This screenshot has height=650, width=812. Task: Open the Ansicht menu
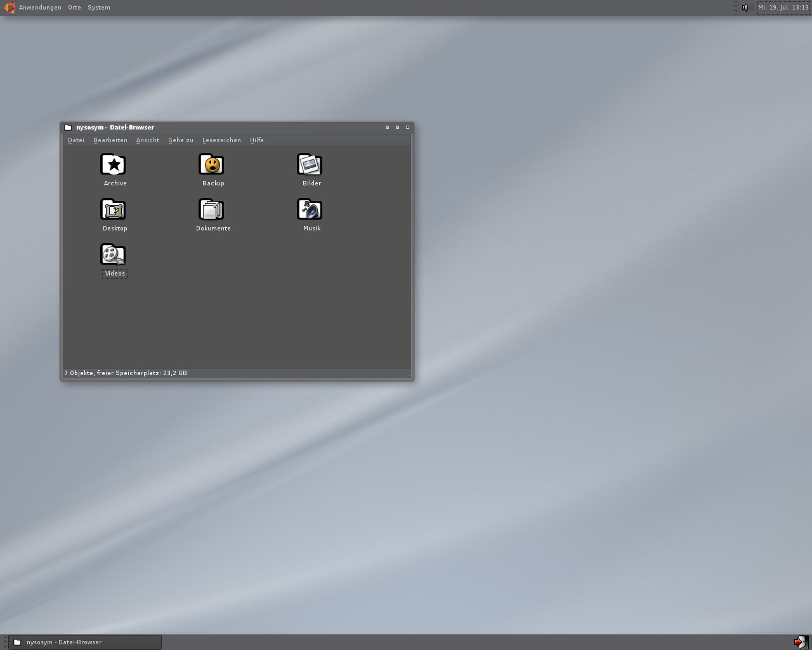coord(148,140)
